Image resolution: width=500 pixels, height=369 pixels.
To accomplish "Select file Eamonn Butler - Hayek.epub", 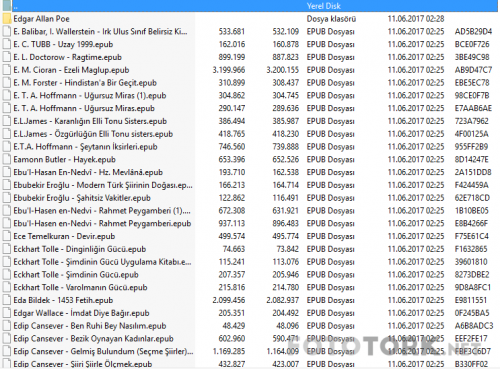I will (64, 159).
